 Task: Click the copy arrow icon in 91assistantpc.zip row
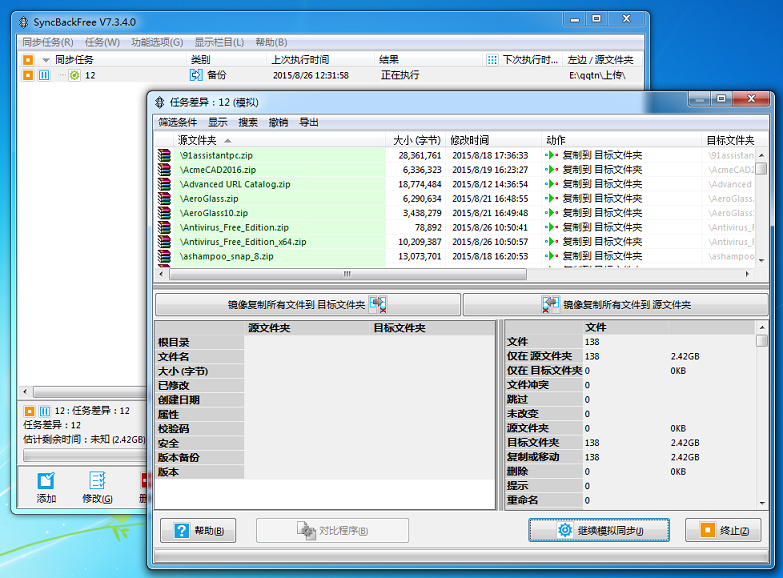pos(552,155)
